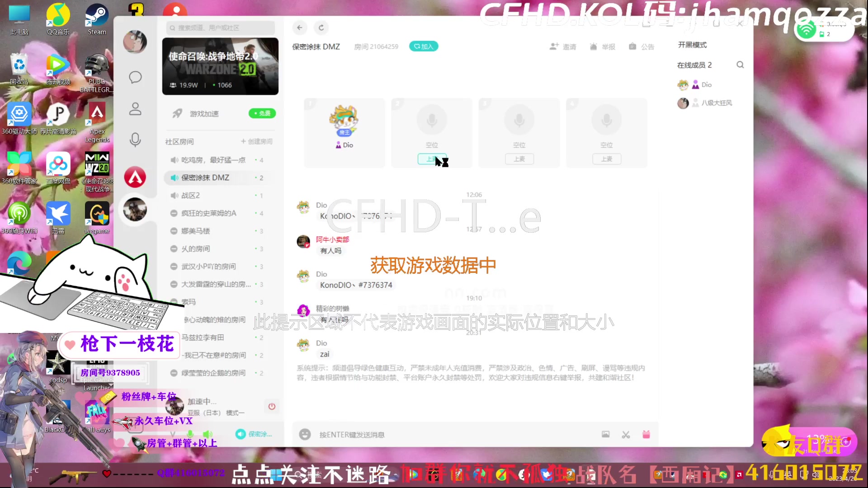
Task: Open the pink gift icon
Action: tap(646, 434)
